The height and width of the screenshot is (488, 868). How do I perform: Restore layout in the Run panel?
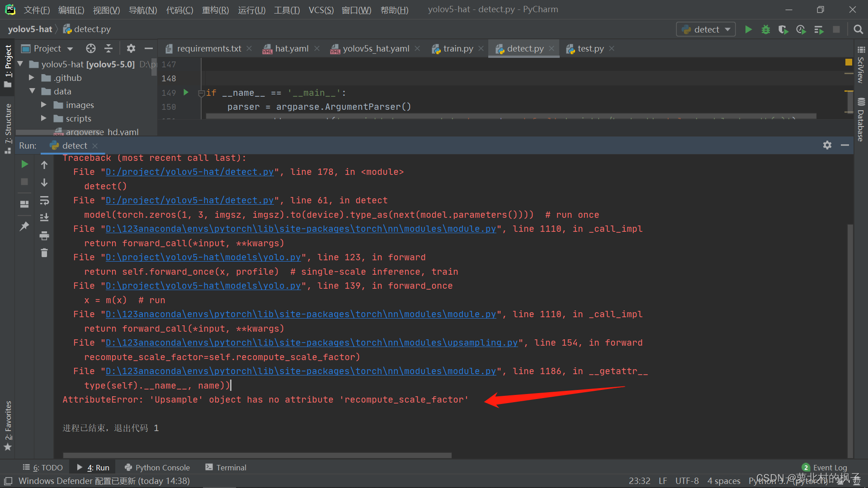pos(24,204)
